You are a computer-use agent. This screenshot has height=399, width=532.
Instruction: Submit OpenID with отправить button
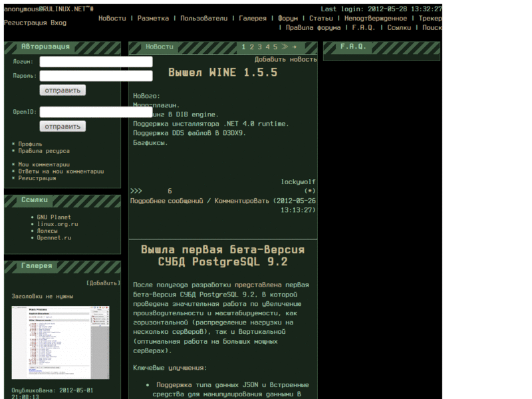coord(63,126)
